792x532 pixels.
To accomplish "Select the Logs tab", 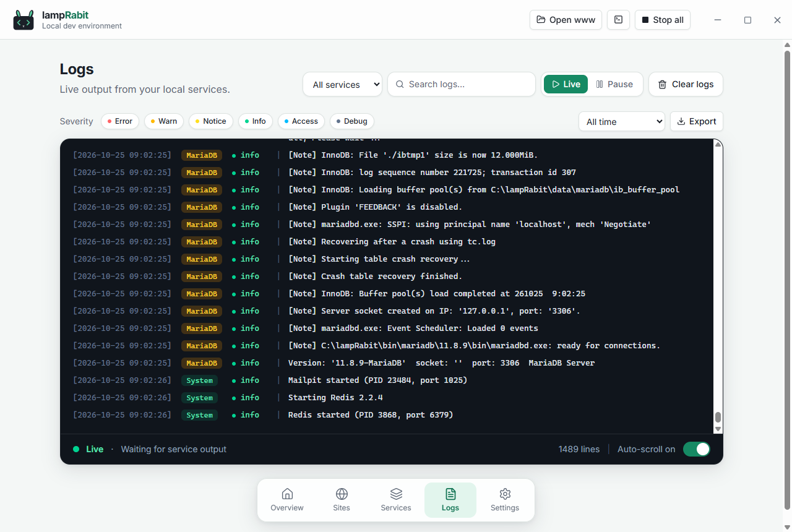I will [450, 500].
